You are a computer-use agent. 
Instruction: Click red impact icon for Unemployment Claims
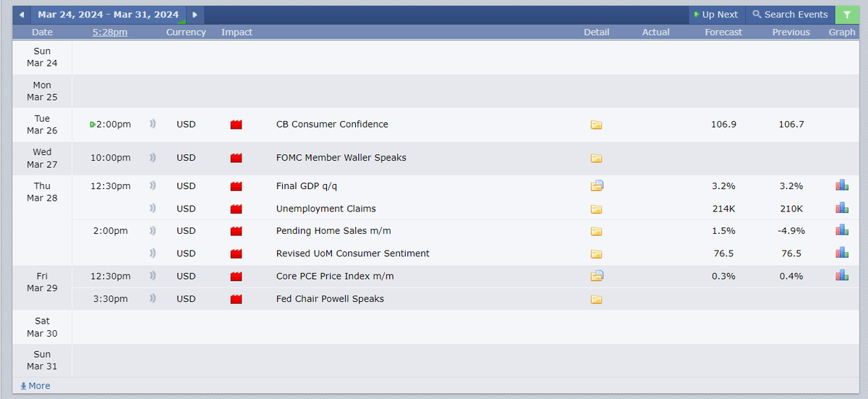[236, 209]
